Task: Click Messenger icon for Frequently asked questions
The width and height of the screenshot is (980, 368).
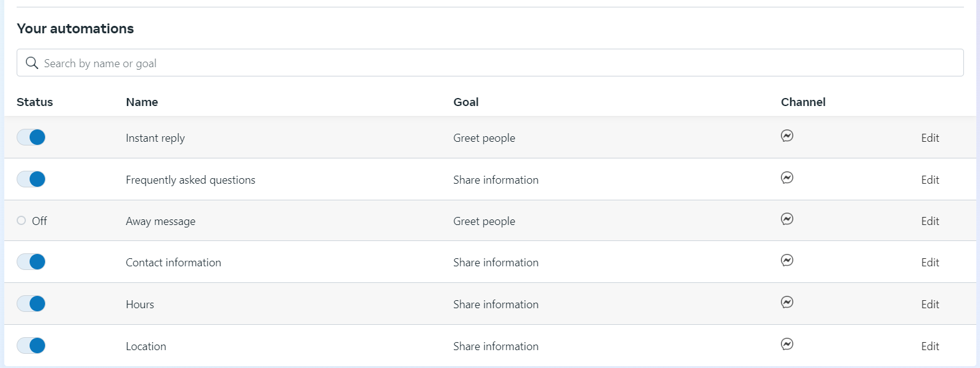Action: (x=787, y=178)
